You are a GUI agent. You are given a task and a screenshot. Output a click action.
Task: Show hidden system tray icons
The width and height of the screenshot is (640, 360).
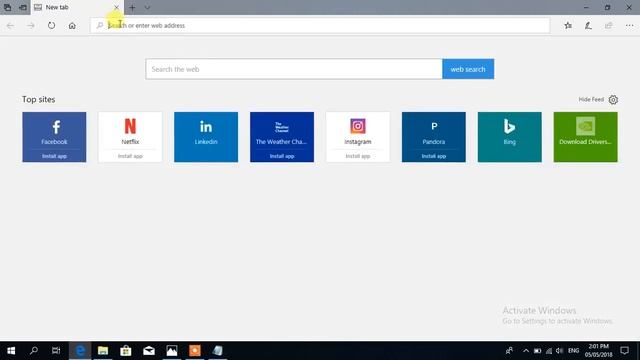tap(526, 351)
